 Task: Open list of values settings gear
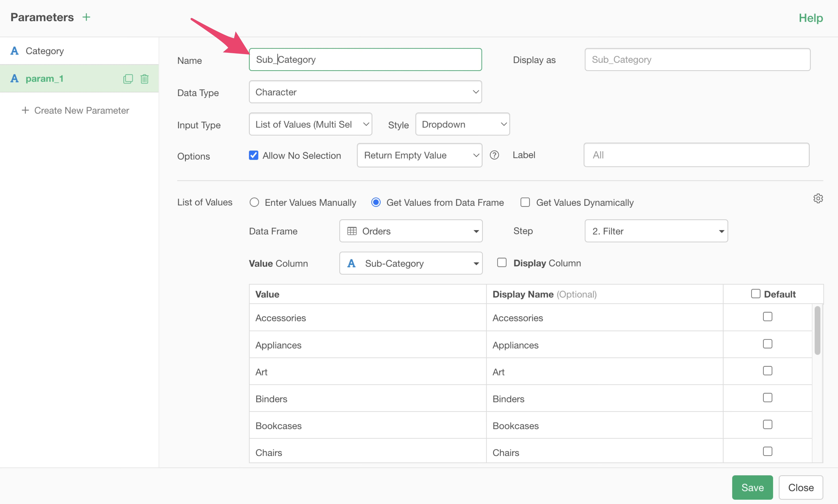click(x=818, y=198)
